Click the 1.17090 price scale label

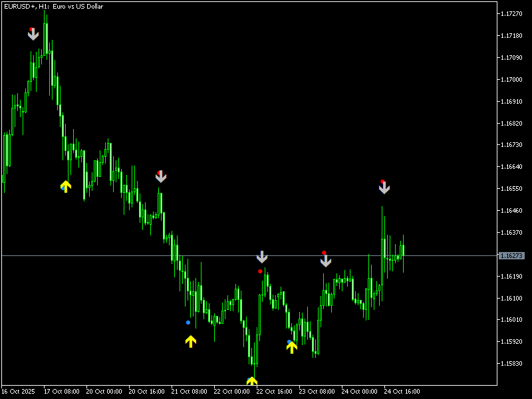[x=511, y=58]
